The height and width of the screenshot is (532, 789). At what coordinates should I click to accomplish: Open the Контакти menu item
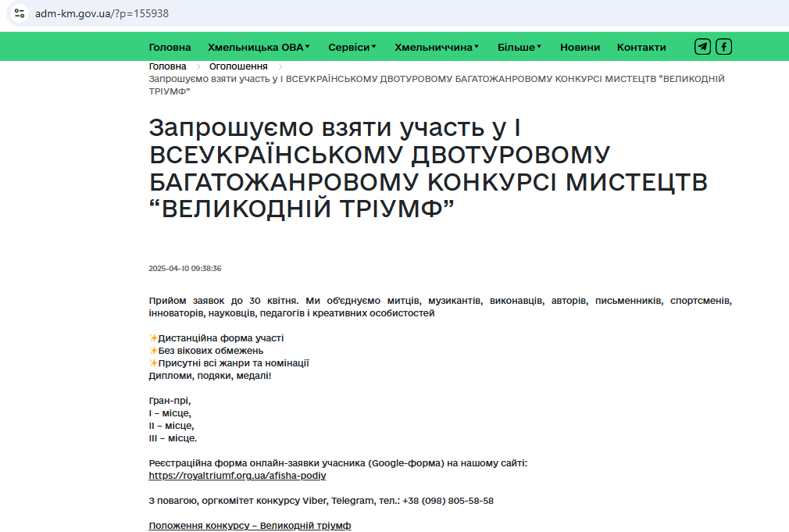641,47
